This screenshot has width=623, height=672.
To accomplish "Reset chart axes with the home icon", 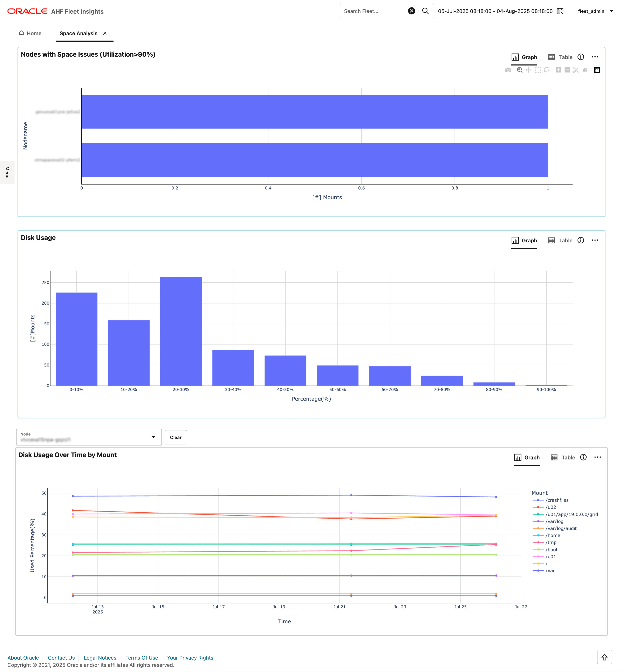I will click(585, 70).
